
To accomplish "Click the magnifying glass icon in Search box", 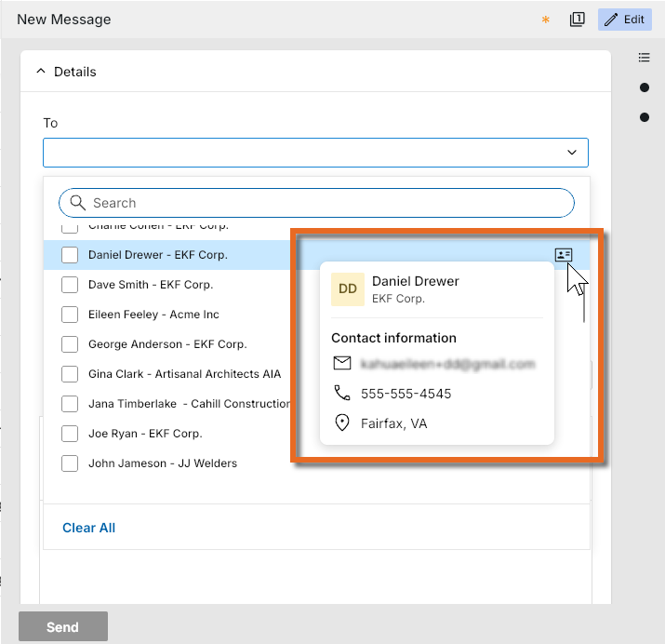I will [x=77, y=203].
